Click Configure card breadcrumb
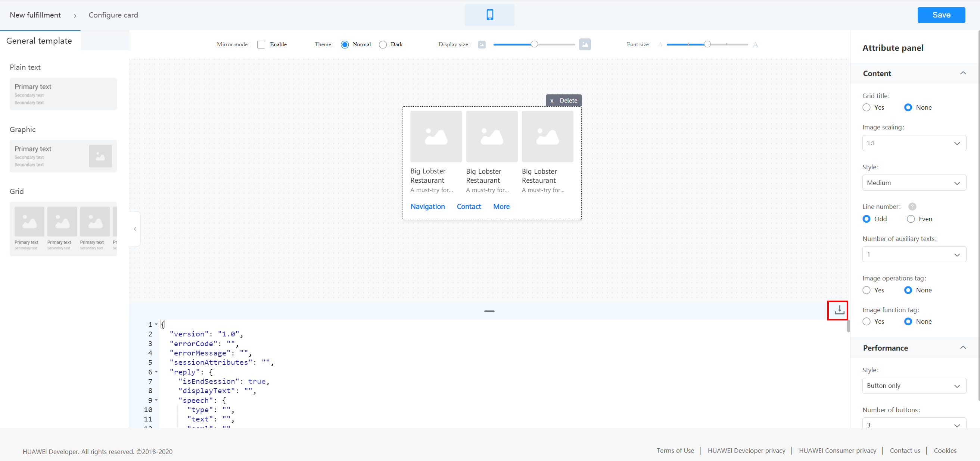The width and height of the screenshot is (980, 461). click(x=113, y=15)
